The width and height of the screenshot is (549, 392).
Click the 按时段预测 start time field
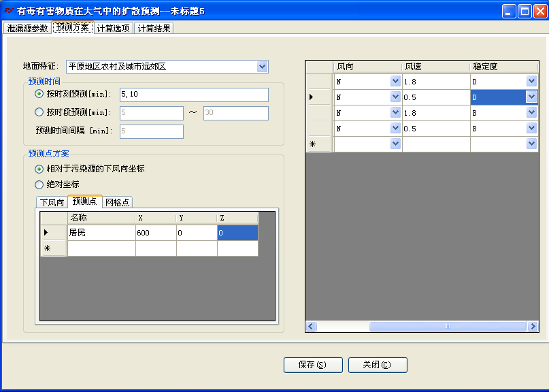(x=152, y=113)
